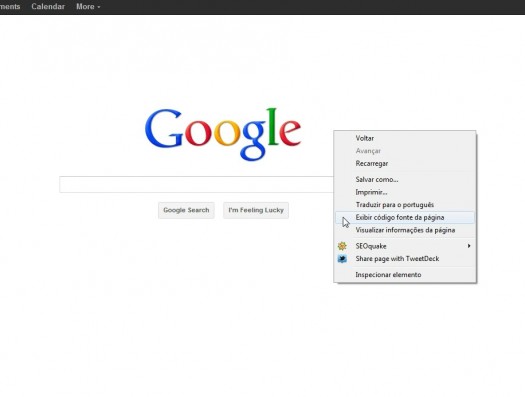Choose Inspecionar elemento in context menu
Screen dimensions: 525x397
[405, 275]
